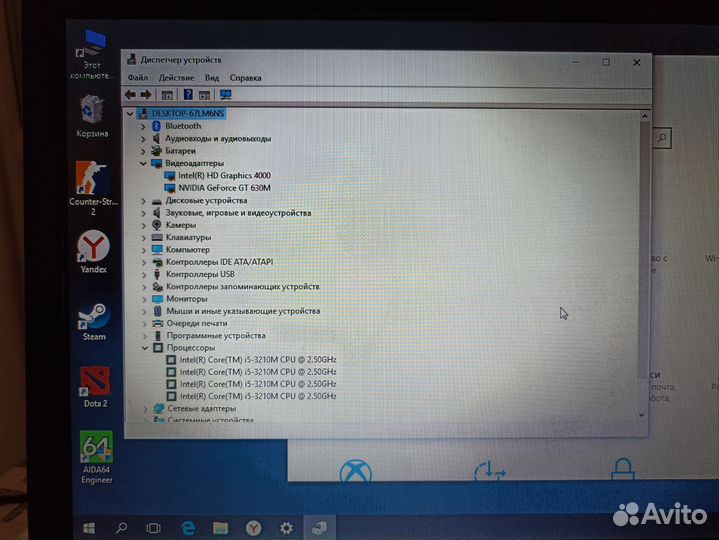Select the first i5-3210M CPU entry

point(258,360)
